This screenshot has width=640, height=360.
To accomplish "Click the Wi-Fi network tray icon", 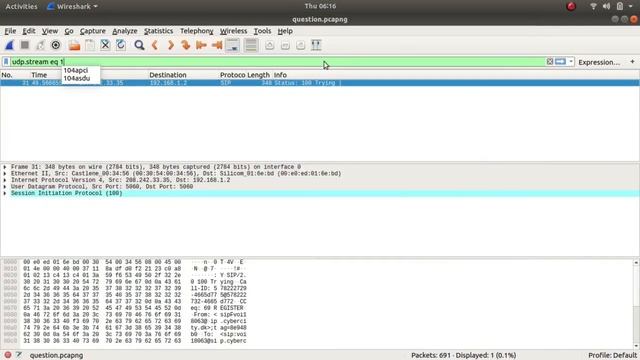I will (593, 6).
